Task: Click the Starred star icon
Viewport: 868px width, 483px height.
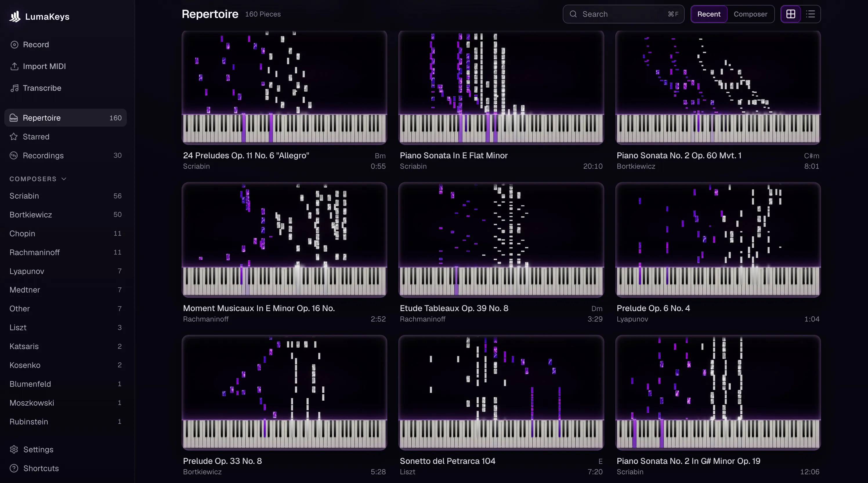Action: tap(14, 137)
